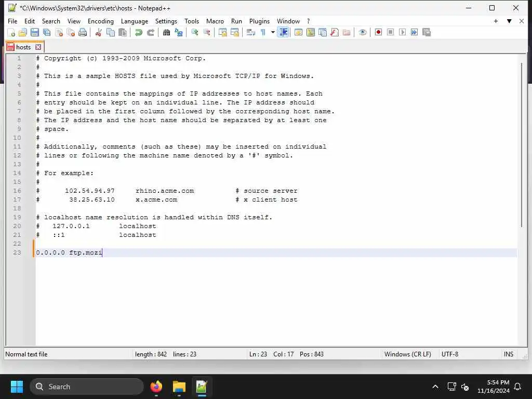This screenshot has height=399, width=532.
Task: Open Find with the binoculars icon
Action: click(x=166, y=33)
